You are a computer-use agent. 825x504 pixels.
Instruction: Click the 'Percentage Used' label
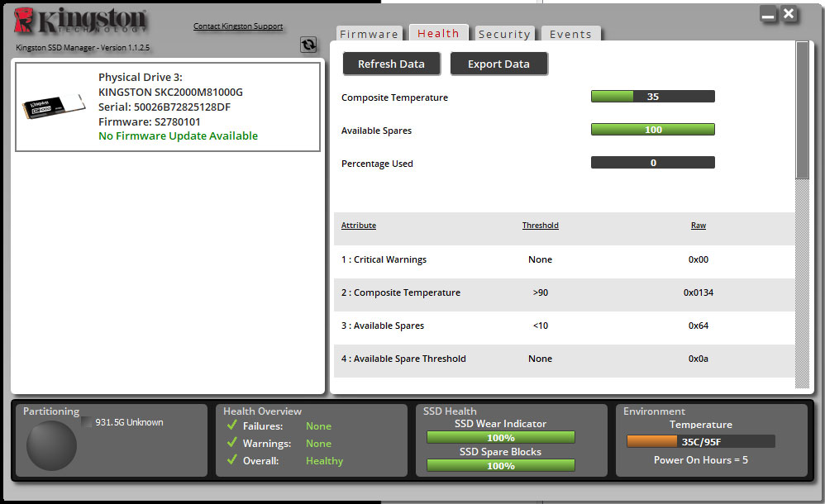click(377, 164)
